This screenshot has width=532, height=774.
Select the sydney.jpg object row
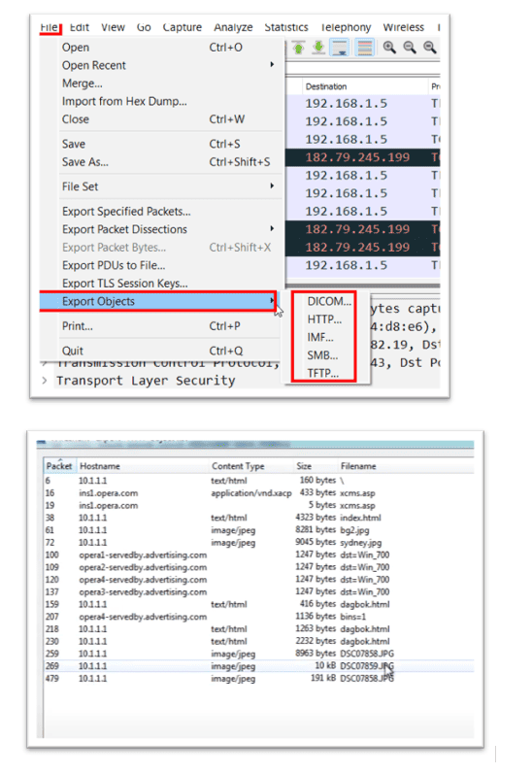258,543
